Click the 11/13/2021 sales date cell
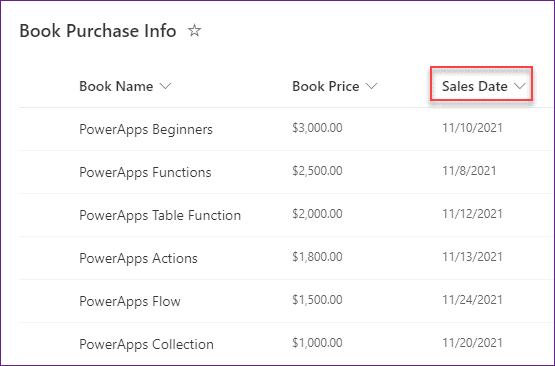 (473, 257)
